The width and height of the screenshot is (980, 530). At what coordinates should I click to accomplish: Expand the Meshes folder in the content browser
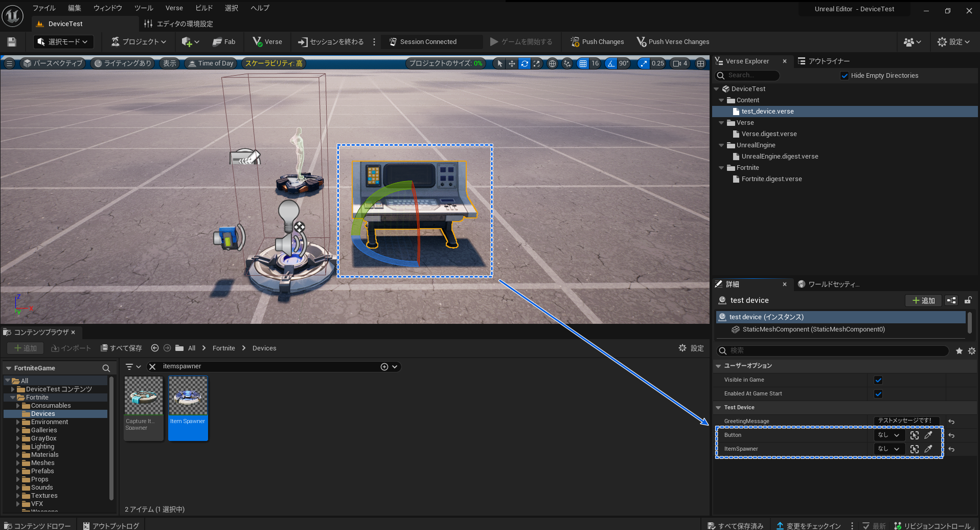coord(19,462)
